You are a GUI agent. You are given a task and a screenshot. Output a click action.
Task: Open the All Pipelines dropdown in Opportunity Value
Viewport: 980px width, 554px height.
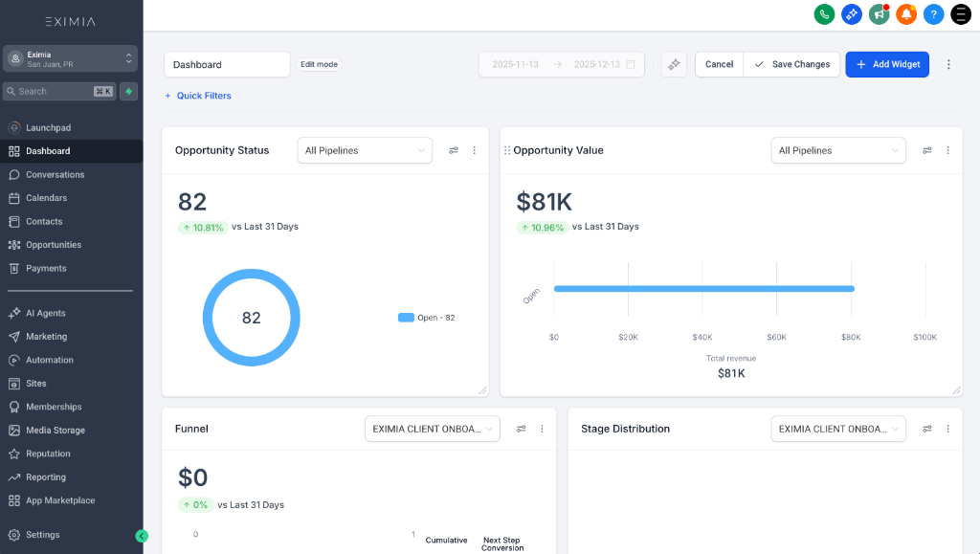(838, 150)
